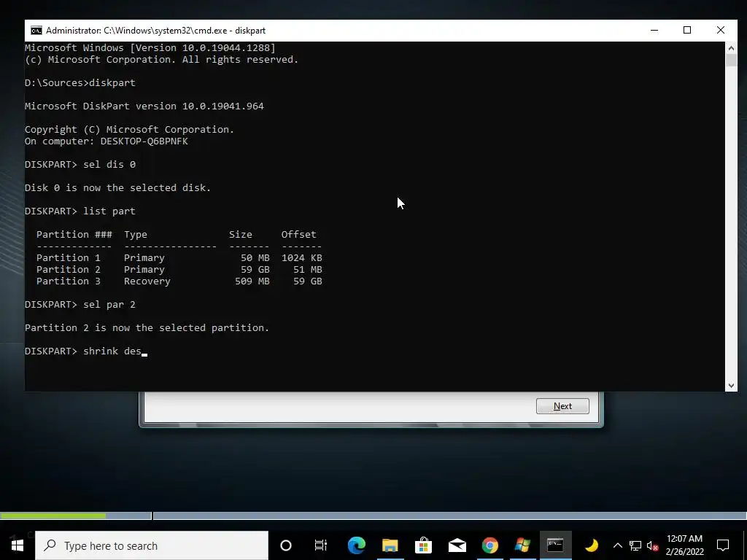Click the console scrollbar thumb

(x=731, y=61)
